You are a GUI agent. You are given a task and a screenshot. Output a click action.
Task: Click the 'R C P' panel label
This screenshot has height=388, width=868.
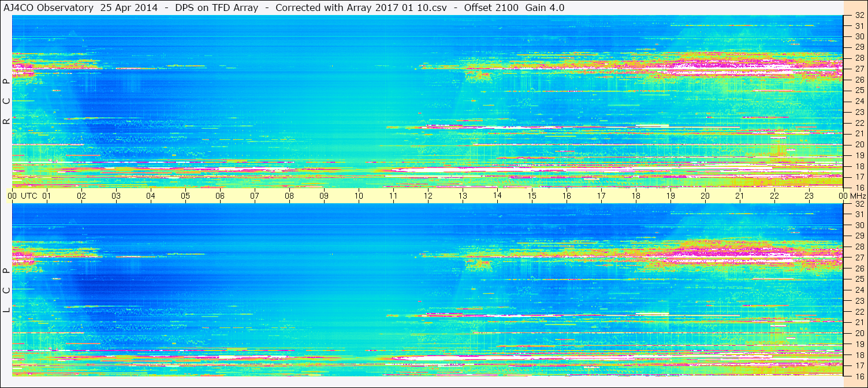[x=6, y=102]
